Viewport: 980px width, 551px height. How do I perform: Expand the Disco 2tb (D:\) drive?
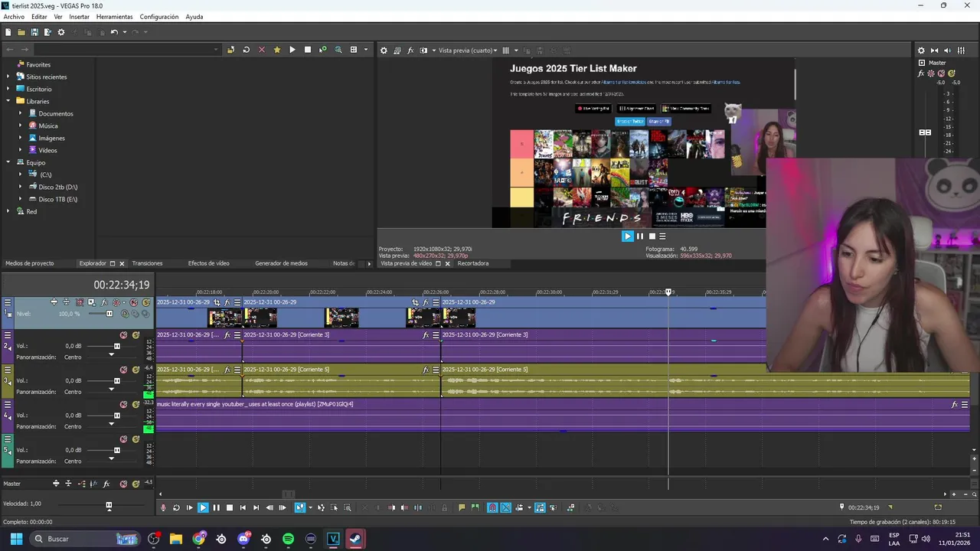click(21, 187)
